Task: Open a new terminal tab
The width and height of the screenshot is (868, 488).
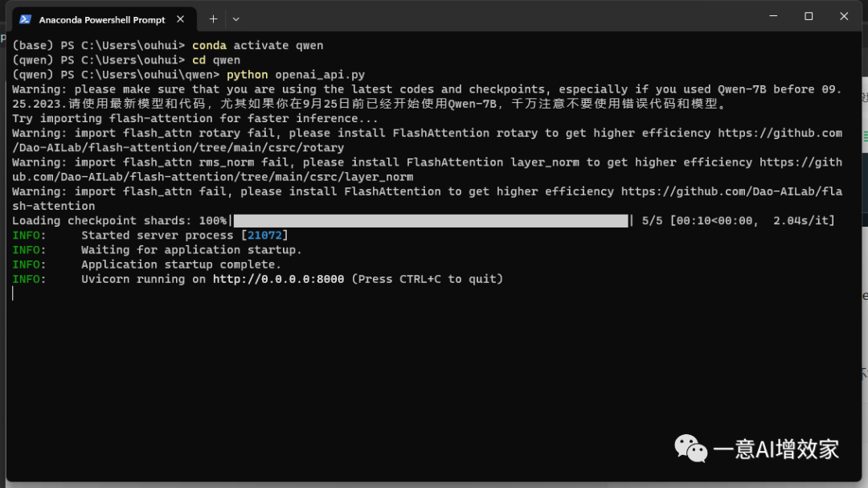Action: tap(213, 19)
